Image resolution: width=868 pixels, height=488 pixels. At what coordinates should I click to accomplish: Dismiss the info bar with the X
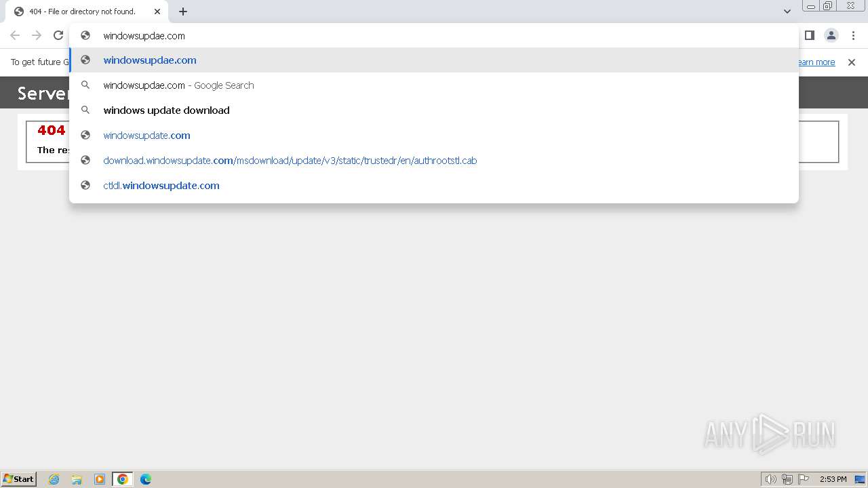[x=852, y=62]
